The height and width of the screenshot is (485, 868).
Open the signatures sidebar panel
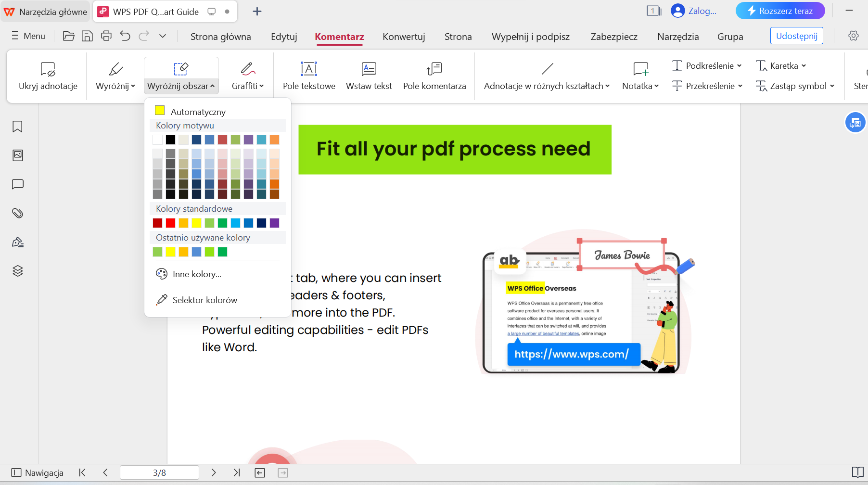[x=18, y=242]
